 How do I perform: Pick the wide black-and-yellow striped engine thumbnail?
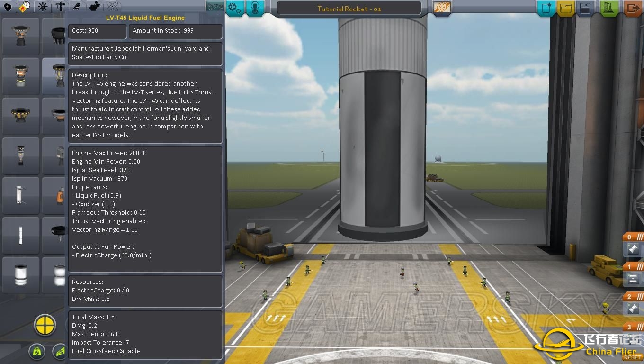[x=21, y=116]
